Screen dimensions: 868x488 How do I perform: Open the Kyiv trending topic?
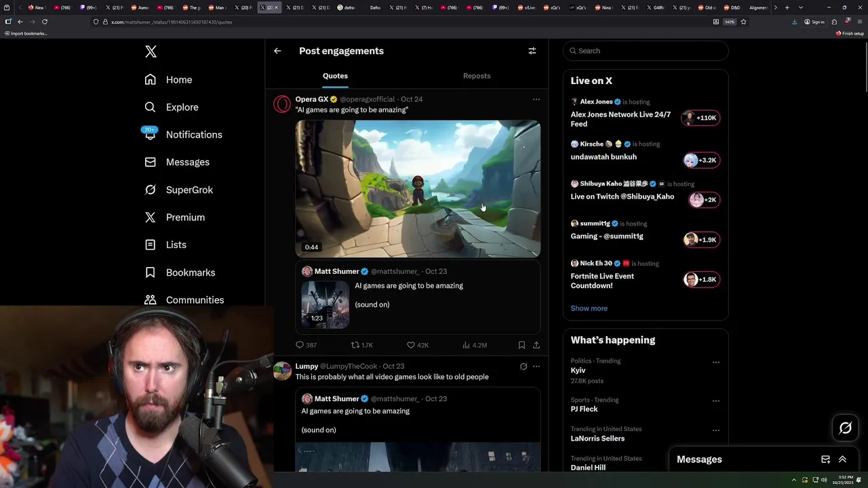[578, 371]
